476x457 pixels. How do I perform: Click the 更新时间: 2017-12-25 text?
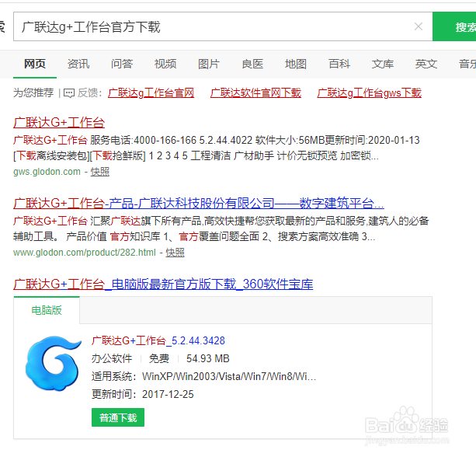(142, 394)
